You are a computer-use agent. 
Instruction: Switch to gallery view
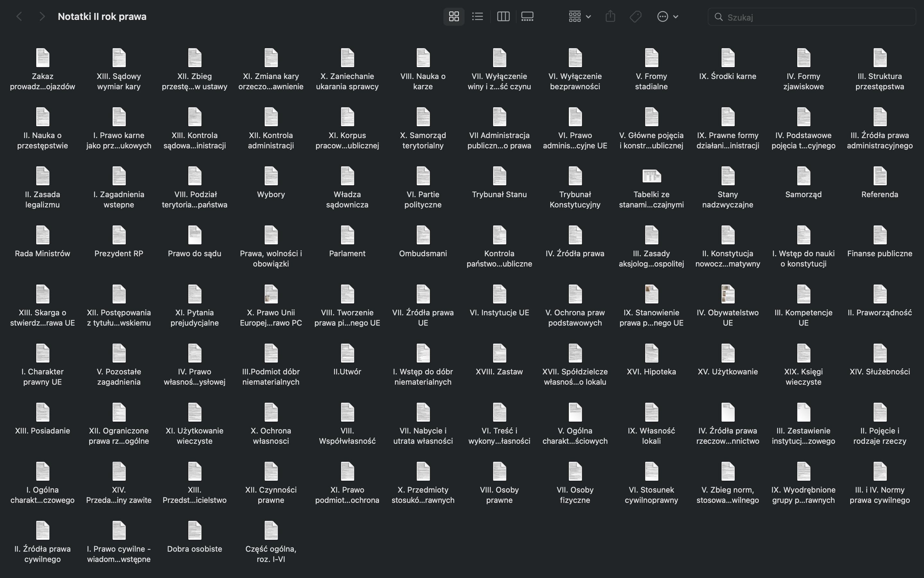[527, 16]
